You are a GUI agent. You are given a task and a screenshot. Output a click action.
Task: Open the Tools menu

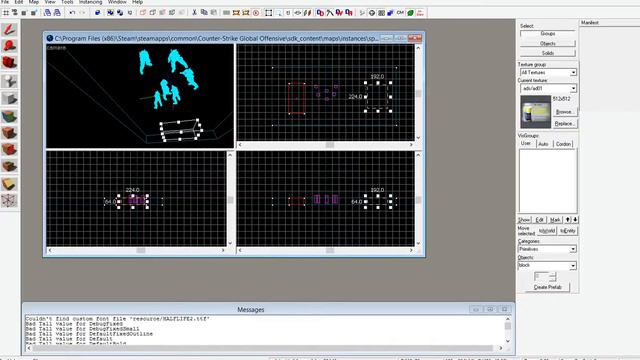point(67,2)
